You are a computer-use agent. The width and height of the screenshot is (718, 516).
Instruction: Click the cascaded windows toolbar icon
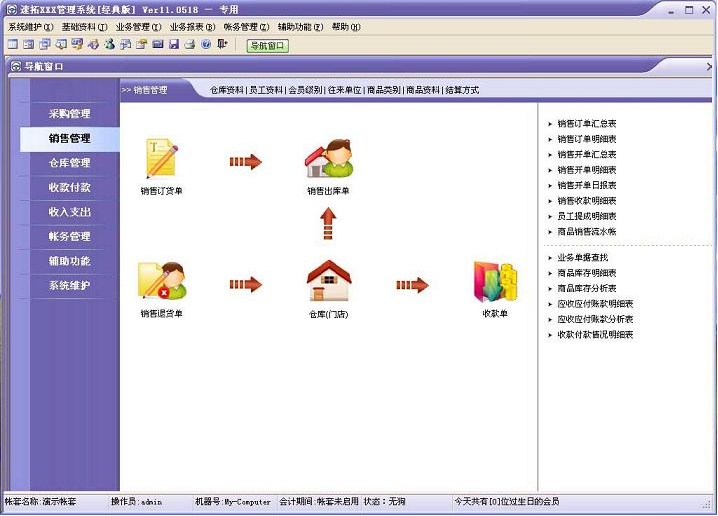[44, 44]
